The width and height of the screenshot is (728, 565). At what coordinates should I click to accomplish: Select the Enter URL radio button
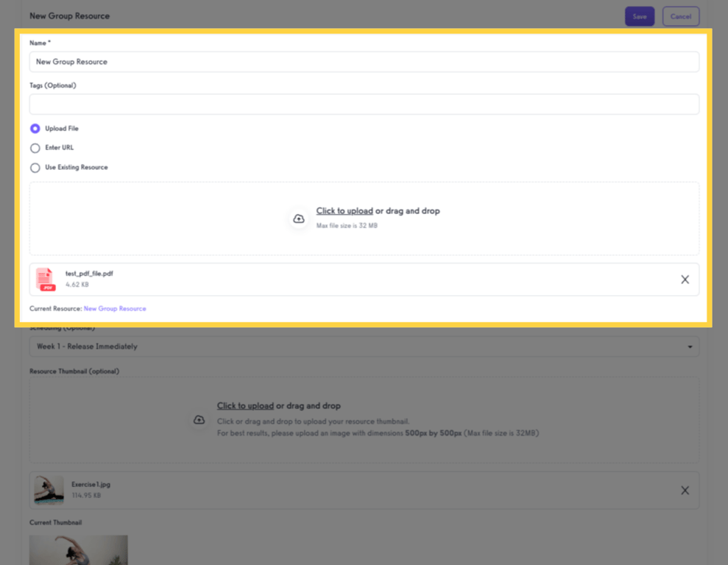click(x=35, y=148)
